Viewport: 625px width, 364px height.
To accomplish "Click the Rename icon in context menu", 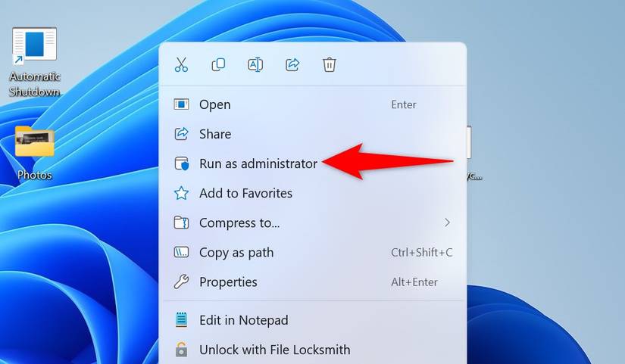I will tap(255, 64).
